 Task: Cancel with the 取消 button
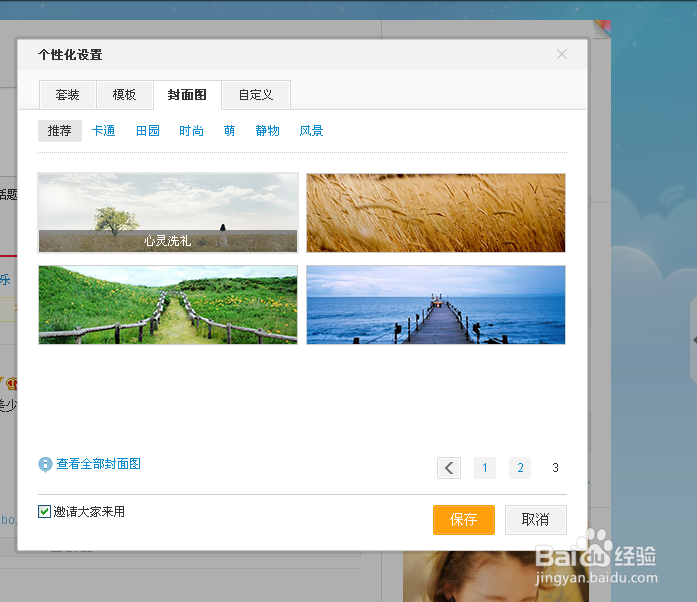click(x=536, y=520)
